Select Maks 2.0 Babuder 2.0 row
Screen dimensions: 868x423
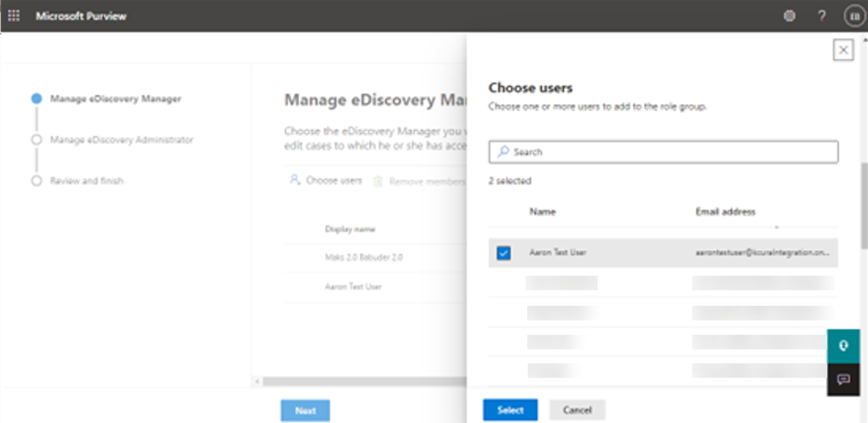coord(375,258)
